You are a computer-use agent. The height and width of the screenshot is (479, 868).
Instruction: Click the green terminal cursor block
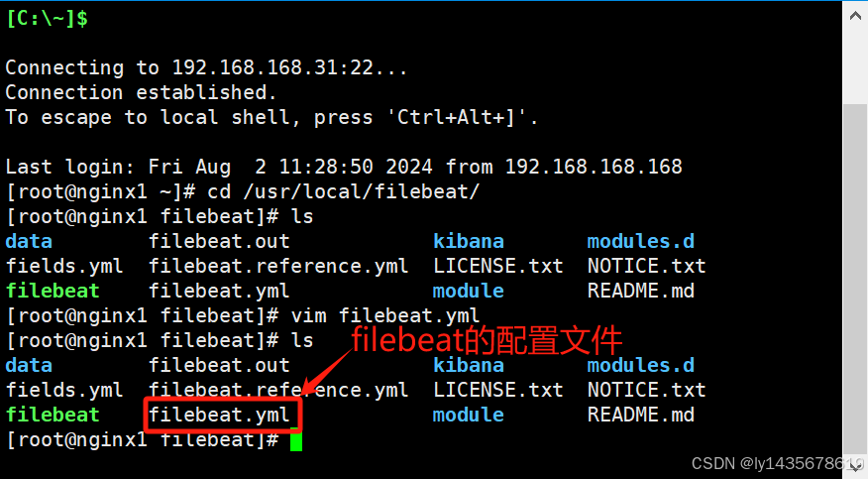coord(296,440)
